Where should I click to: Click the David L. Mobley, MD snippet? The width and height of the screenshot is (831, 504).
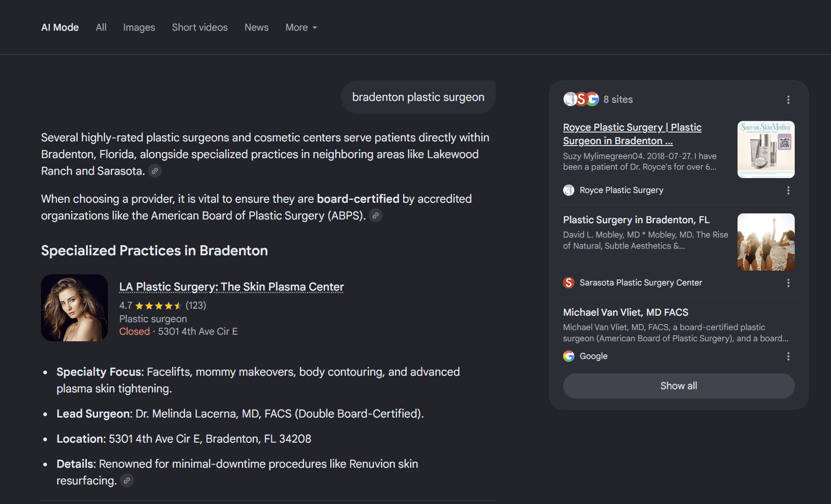pyautogui.click(x=645, y=240)
